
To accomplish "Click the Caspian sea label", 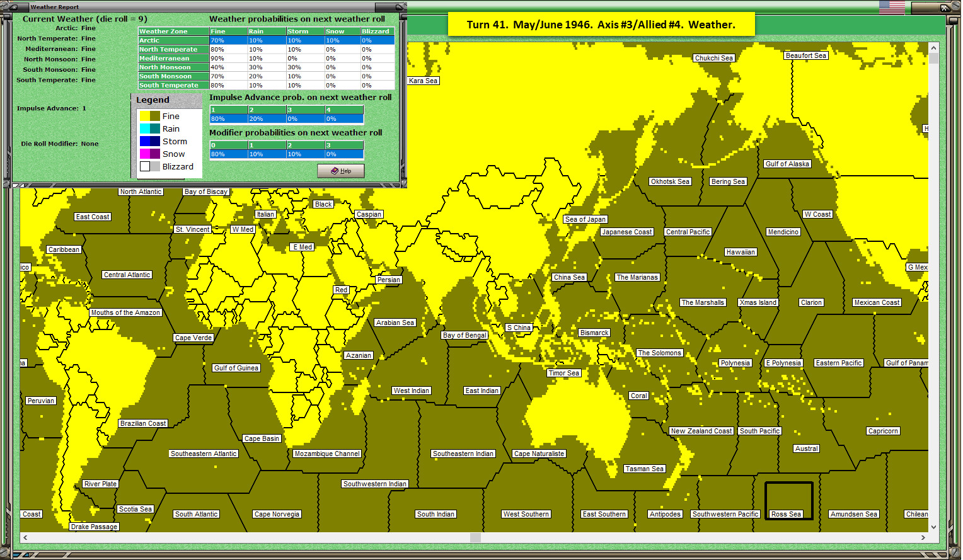I will coord(369,214).
